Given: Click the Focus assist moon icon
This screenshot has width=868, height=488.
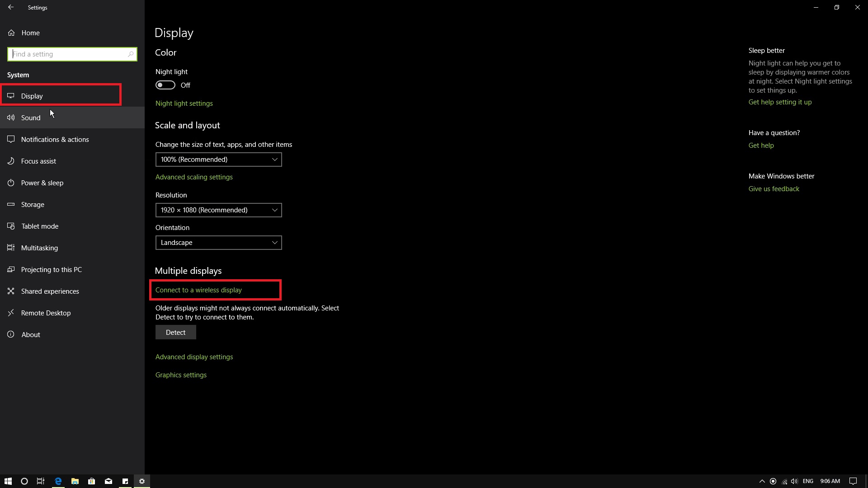Looking at the screenshot, I should 11,161.
